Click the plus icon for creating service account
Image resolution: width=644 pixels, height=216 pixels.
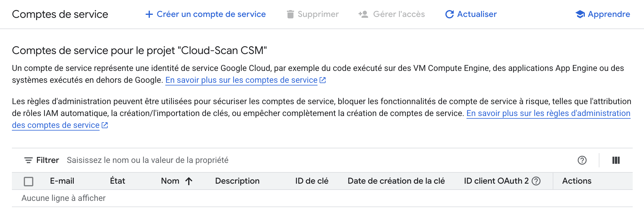coord(149,14)
